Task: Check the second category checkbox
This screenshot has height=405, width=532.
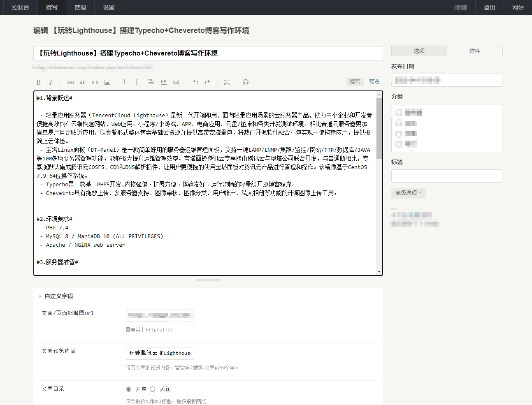Action: pos(398,123)
